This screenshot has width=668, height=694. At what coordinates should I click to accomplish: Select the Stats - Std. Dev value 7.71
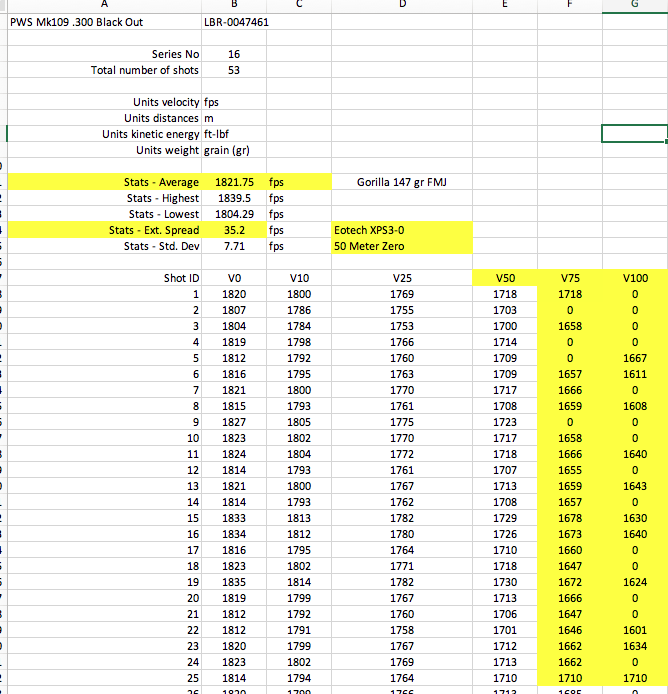[233, 246]
